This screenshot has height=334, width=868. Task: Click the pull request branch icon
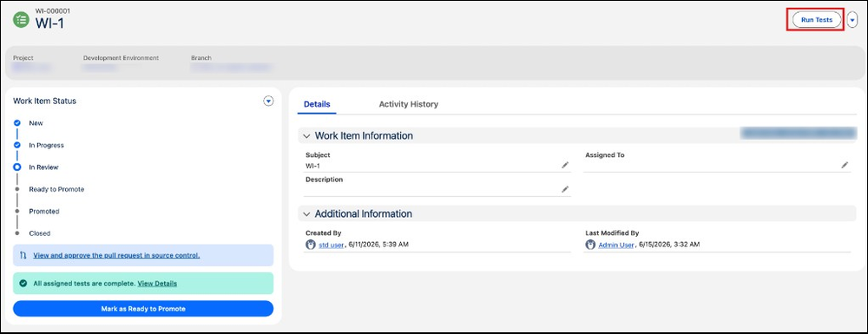23,255
